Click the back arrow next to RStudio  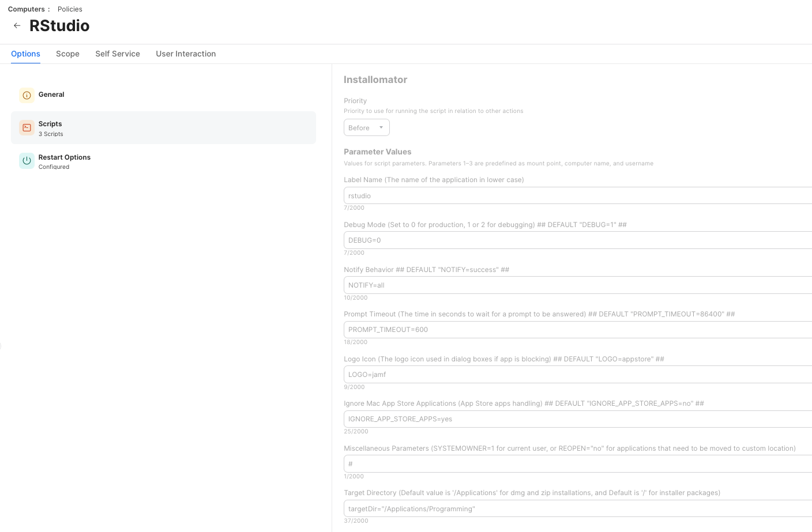tap(17, 25)
